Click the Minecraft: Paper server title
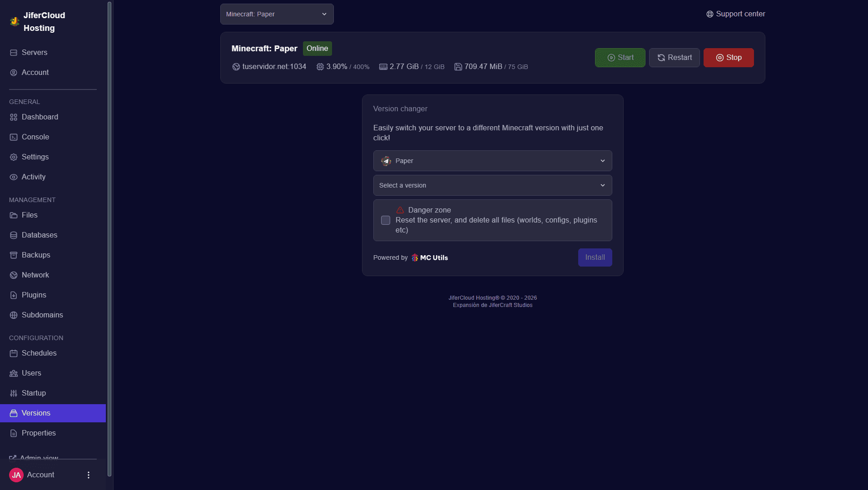The image size is (868, 490). click(x=264, y=49)
